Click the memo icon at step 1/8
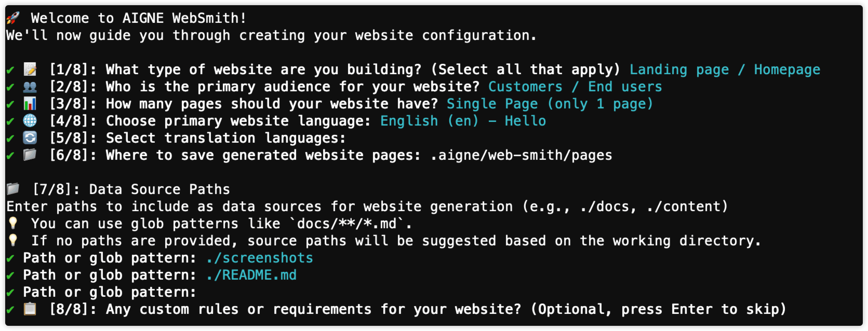This screenshot has width=868, height=331. [30, 70]
